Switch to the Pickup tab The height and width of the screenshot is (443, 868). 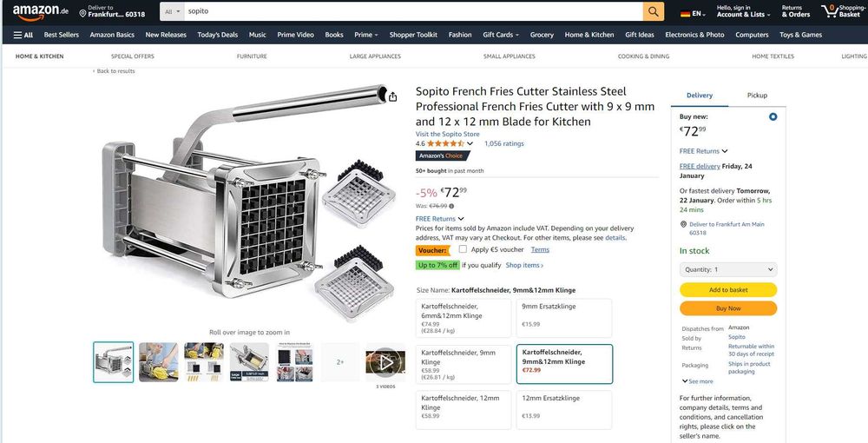[x=757, y=95]
